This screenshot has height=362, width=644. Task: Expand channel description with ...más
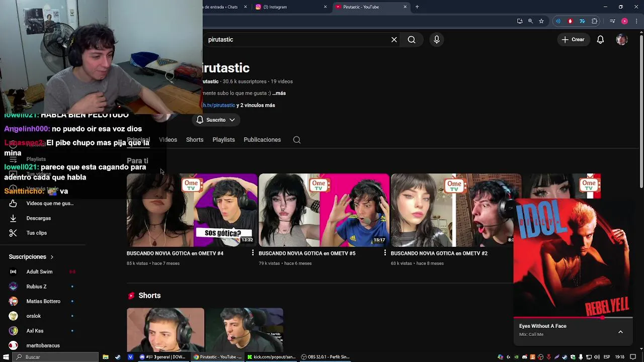pos(279,94)
